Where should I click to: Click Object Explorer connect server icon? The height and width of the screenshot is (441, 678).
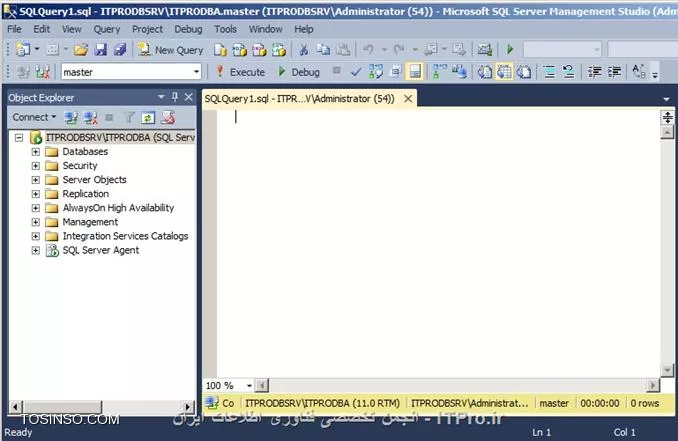click(x=71, y=118)
